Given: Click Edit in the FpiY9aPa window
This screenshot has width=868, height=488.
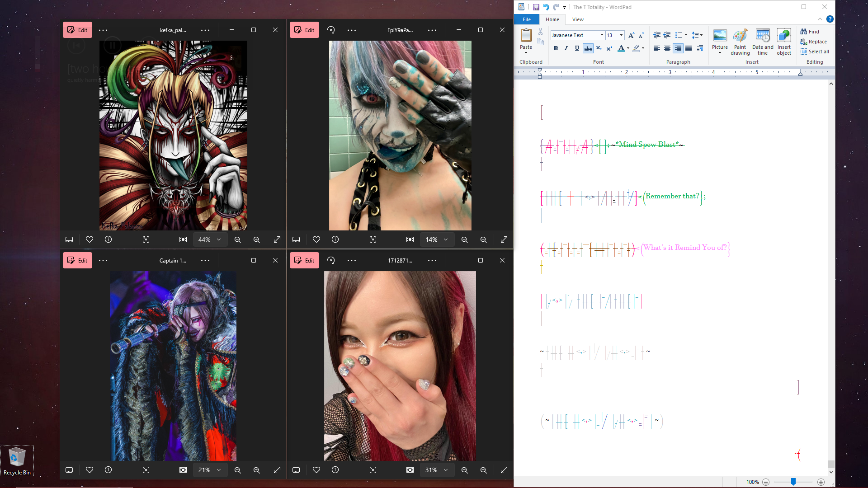Looking at the screenshot, I should 304,30.
